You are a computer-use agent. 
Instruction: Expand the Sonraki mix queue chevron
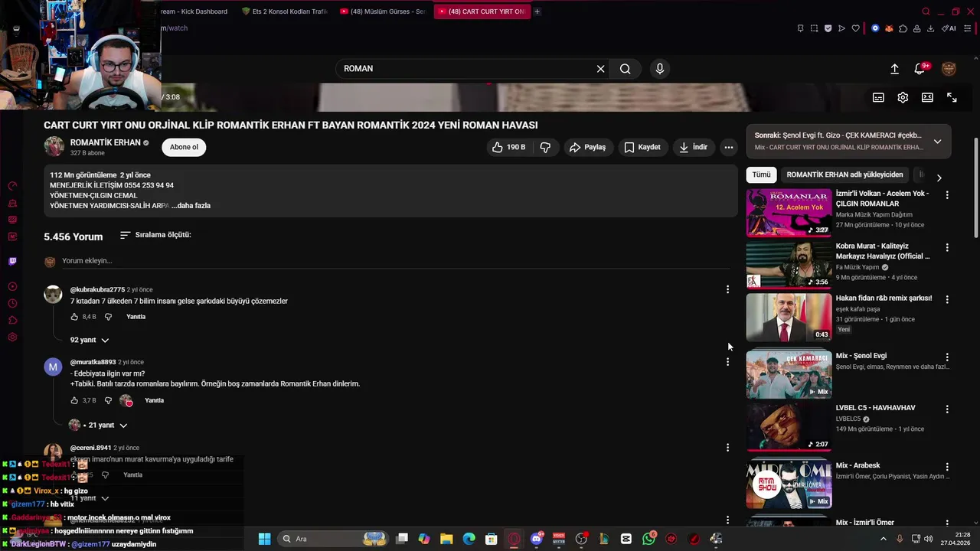937,142
